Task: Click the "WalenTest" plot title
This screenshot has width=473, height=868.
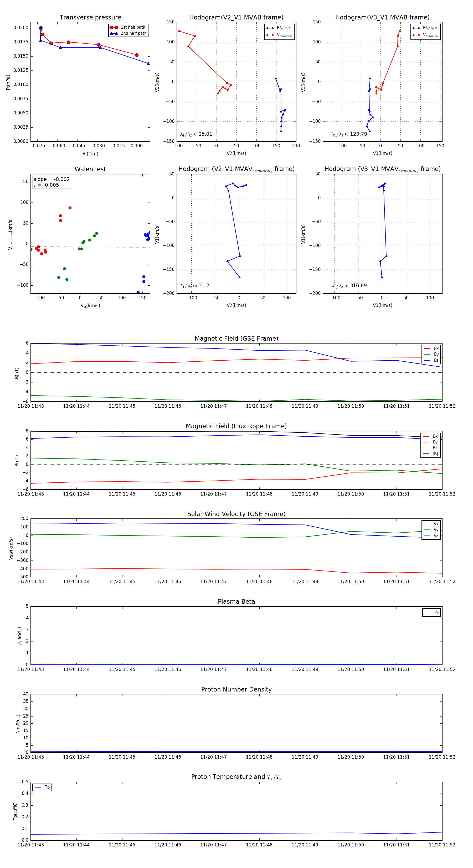Action: click(90, 169)
